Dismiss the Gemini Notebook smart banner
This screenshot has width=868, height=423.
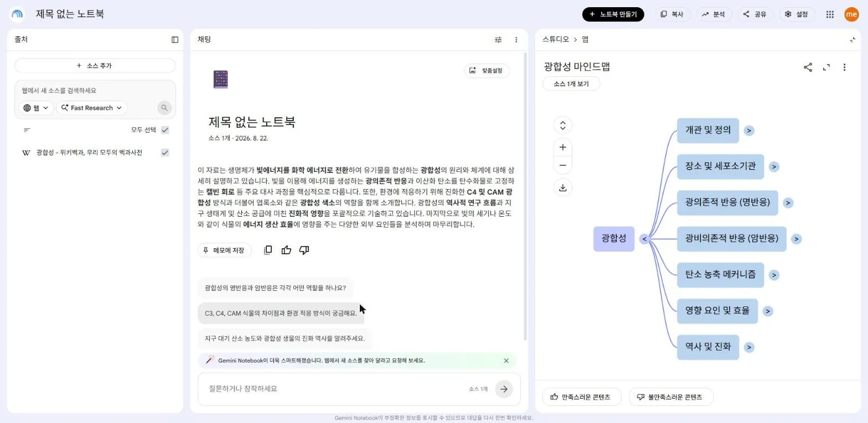(x=506, y=361)
